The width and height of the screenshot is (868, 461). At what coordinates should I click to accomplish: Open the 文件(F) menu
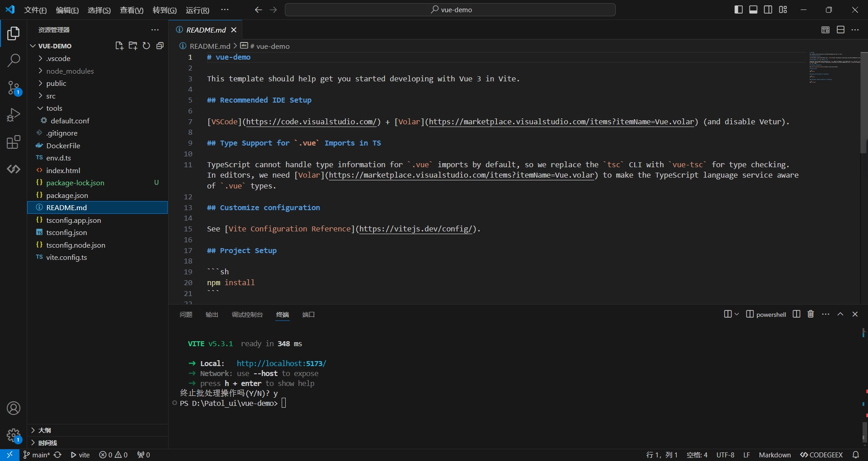click(35, 10)
